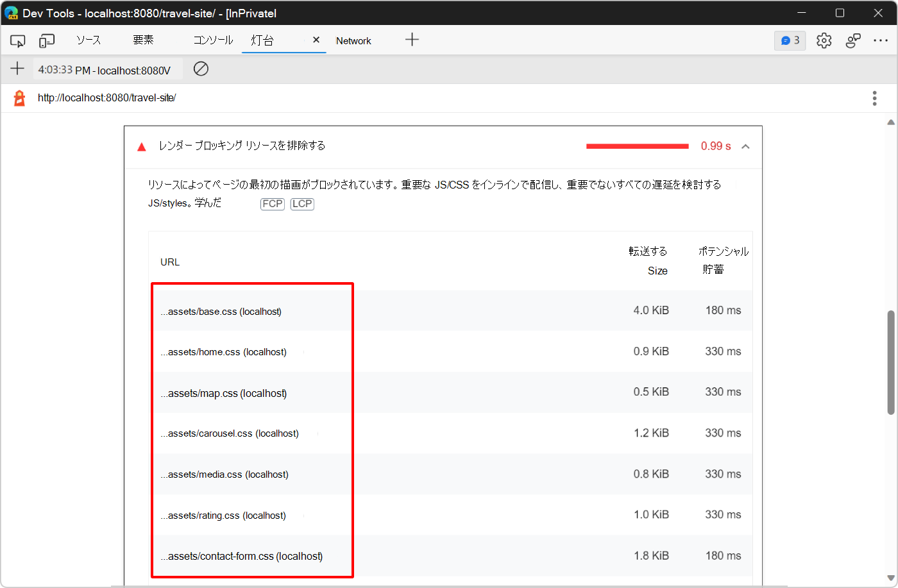The width and height of the screenshot is (898, 588).
Task: Open the issues counter showing 3
Action: (x=790, y=40)
